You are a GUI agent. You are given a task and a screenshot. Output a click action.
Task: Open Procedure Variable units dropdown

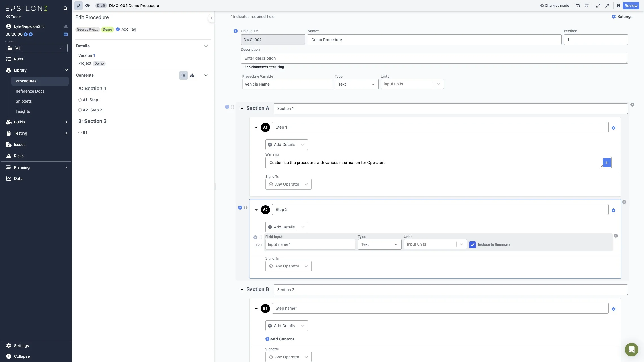click(x=412, y=84)
